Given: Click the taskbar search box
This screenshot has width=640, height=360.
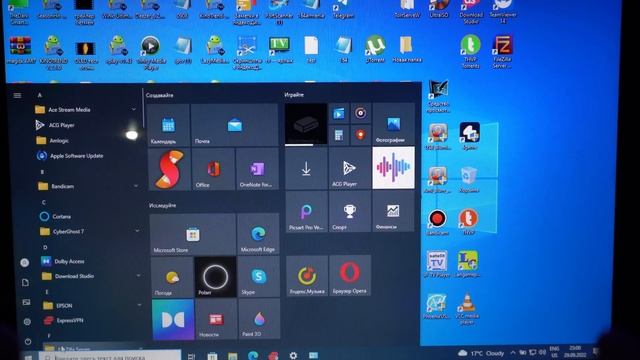Looking at the screenshot, I should click(x=110, y=356).
